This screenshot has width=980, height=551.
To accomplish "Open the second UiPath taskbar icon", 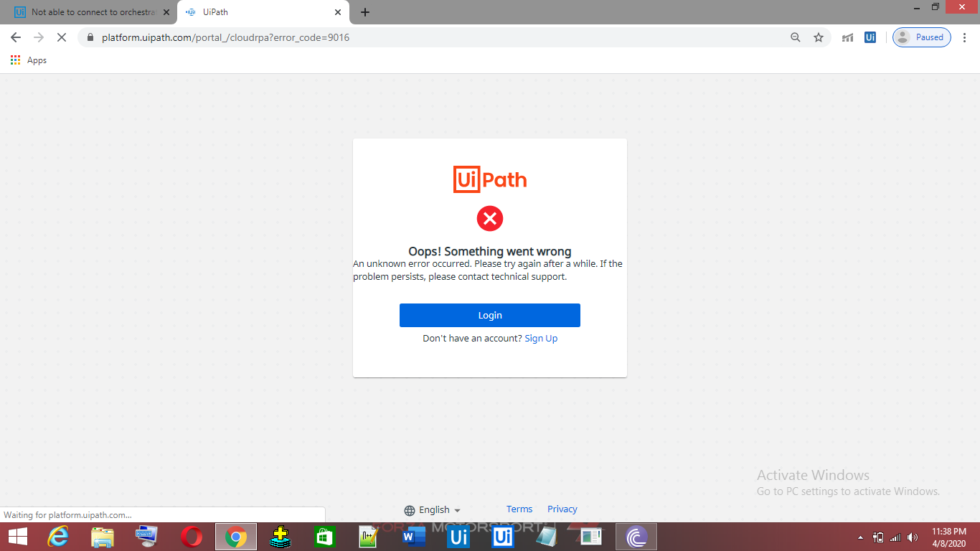I will pyautogui.click(x=503, y=537).
